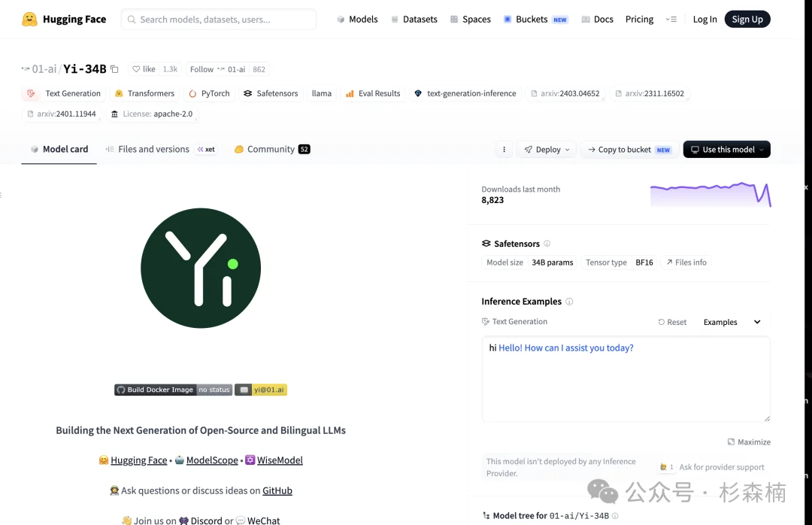Open the arxiv:2403.04652 paper tag
Viewport: 812px width, 525px height.
pyautogui.click(x=565, y=93)
